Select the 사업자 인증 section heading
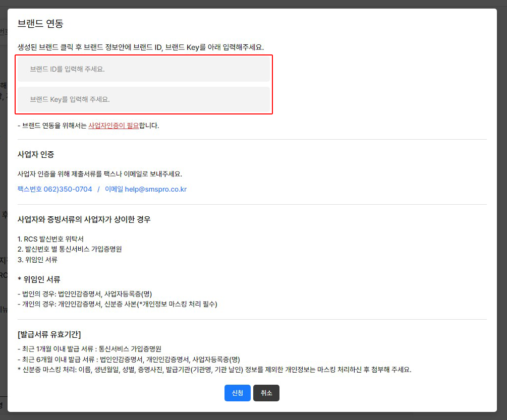 click(x=36, y=154)
